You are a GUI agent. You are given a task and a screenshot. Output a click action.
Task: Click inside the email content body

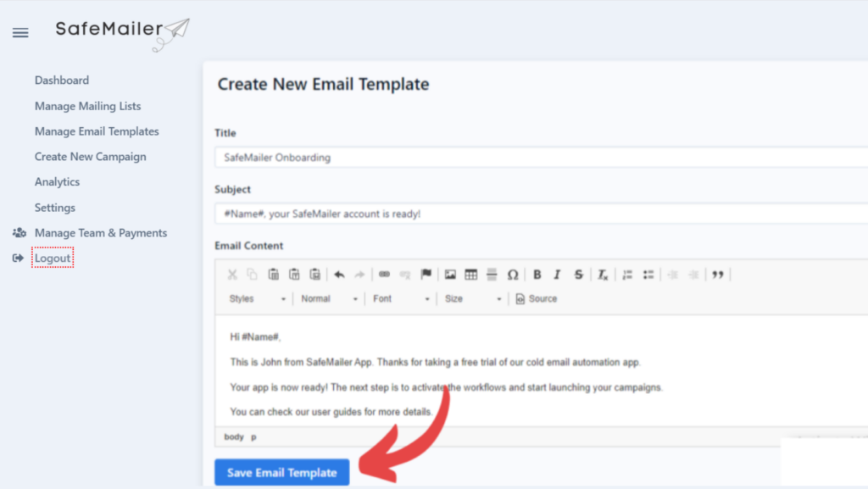click(x=542, y=370)
